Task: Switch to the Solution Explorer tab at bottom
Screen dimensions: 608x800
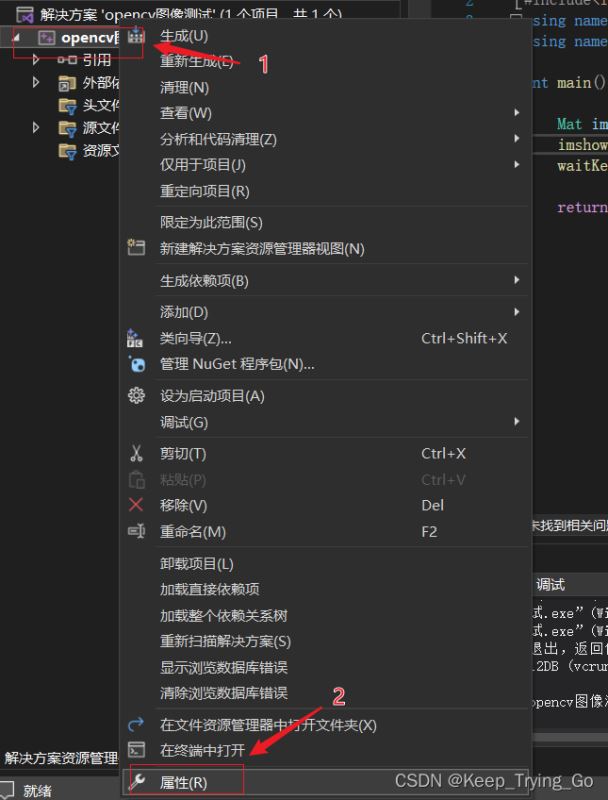Action: tap(60, 758)
